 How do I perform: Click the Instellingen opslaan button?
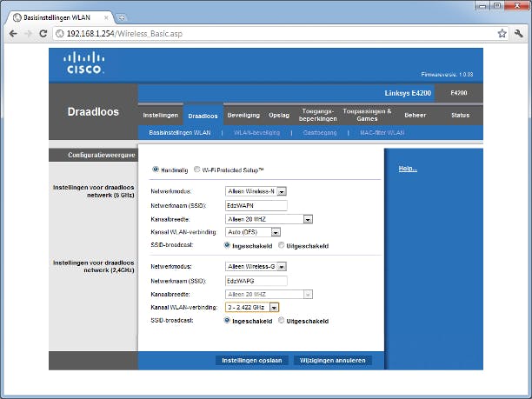[x=252, y=361]
